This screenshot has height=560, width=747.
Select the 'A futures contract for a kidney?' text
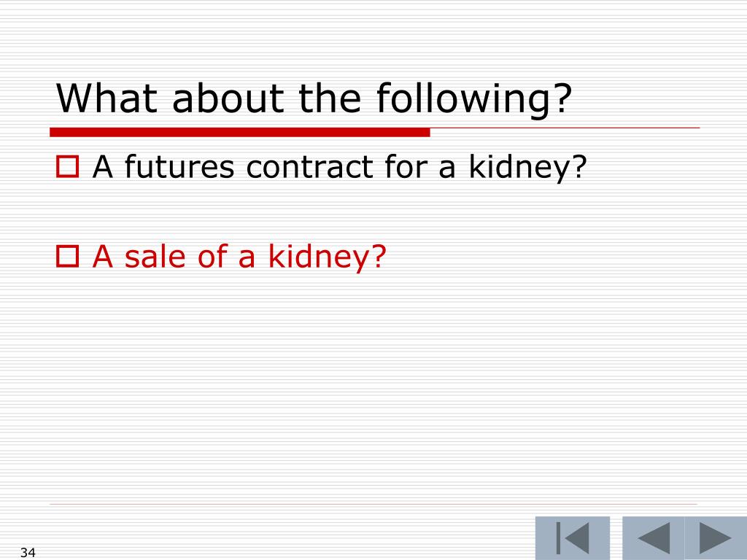pyautogui.click(x=339, y=168)
